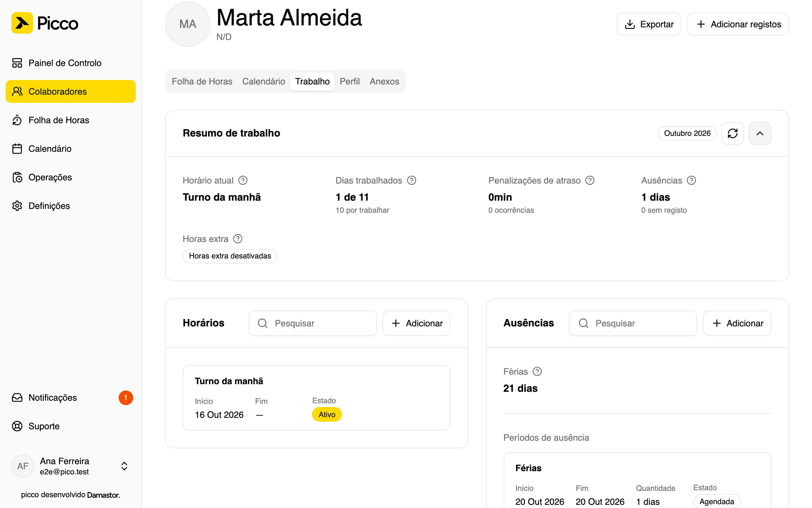This screenshot has width=812, height=508.
Task: Click the AF user avatar
Action: coord(23,466)
